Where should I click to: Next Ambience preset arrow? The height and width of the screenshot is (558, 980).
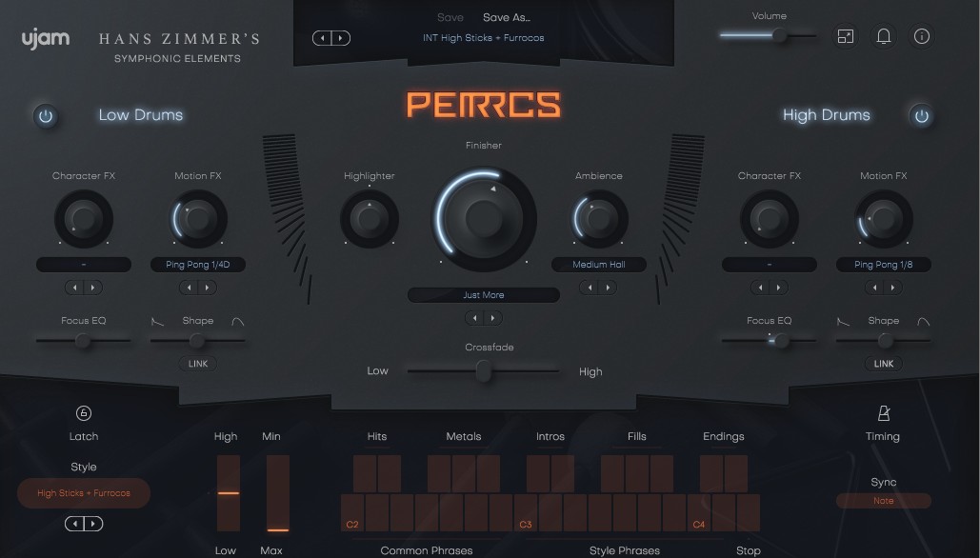click(608, 288)
